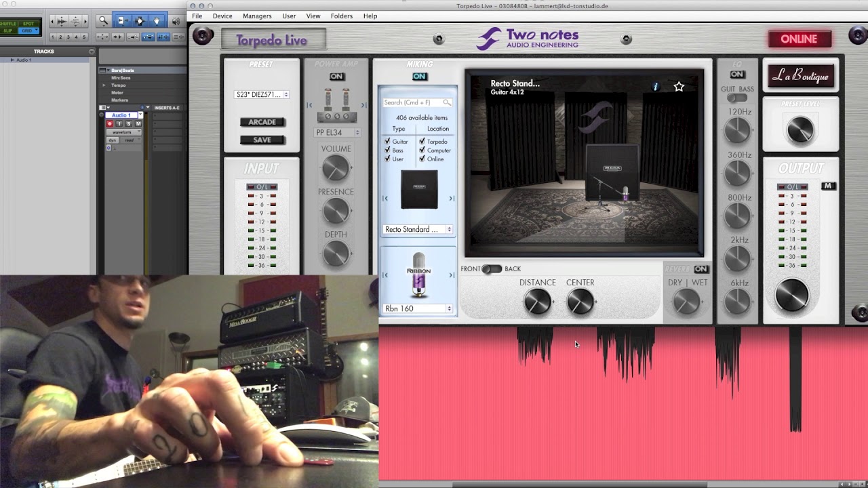Open the Recto Standard cabinet dropdown
This screenshot has width=868, height=488.
[418, 230]
